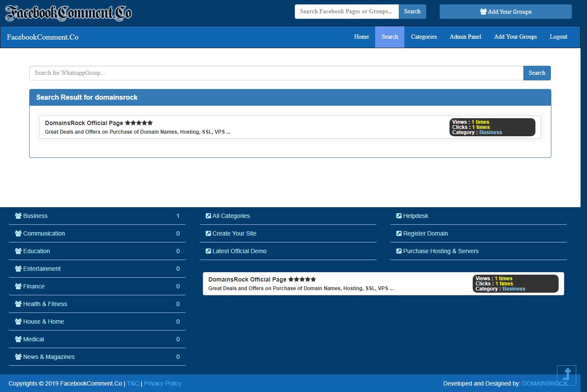Open the Purchase Hosting & Servers link
The width and height of the screenshot is (587, 392).
[441, 251]
